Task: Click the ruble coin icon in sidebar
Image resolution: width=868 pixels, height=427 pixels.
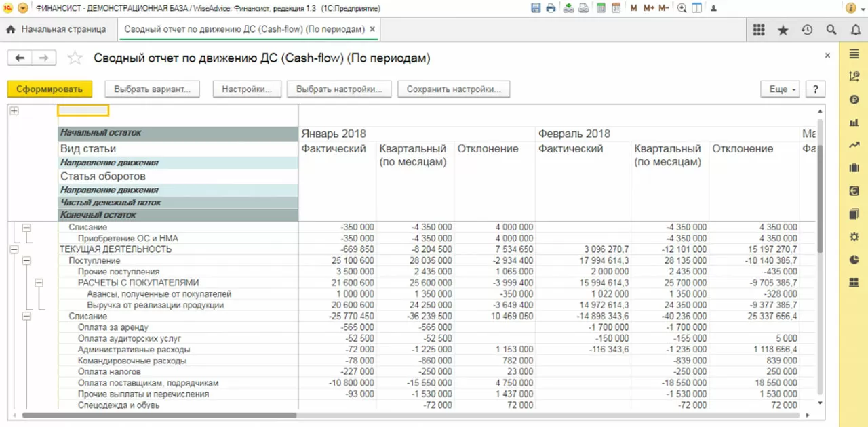Action: (854, 100)
